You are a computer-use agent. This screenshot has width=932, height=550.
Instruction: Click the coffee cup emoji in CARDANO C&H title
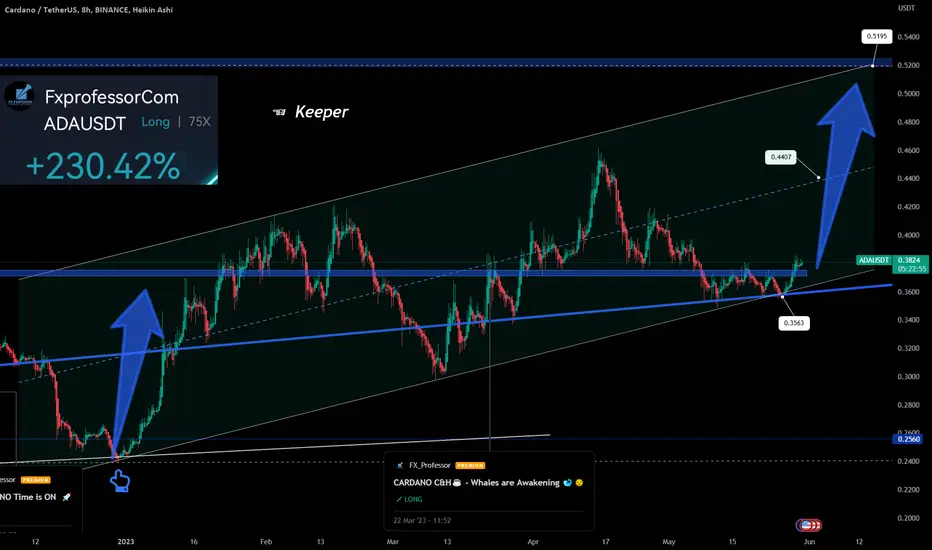pyautogui.click(x=457, y=483)
